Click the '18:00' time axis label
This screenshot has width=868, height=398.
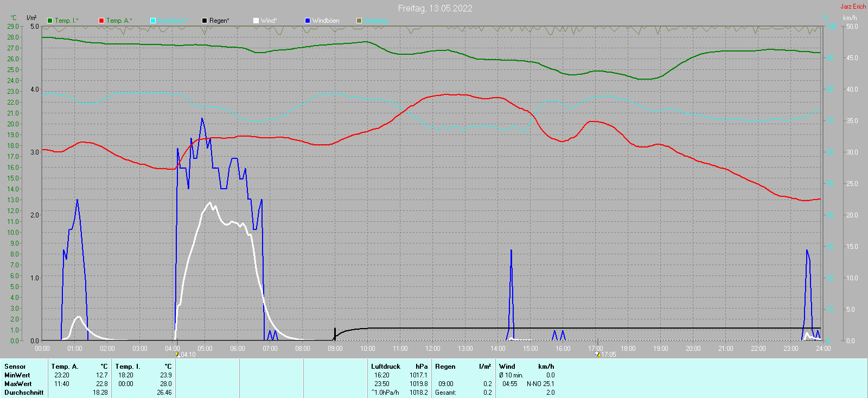point(628,349)
